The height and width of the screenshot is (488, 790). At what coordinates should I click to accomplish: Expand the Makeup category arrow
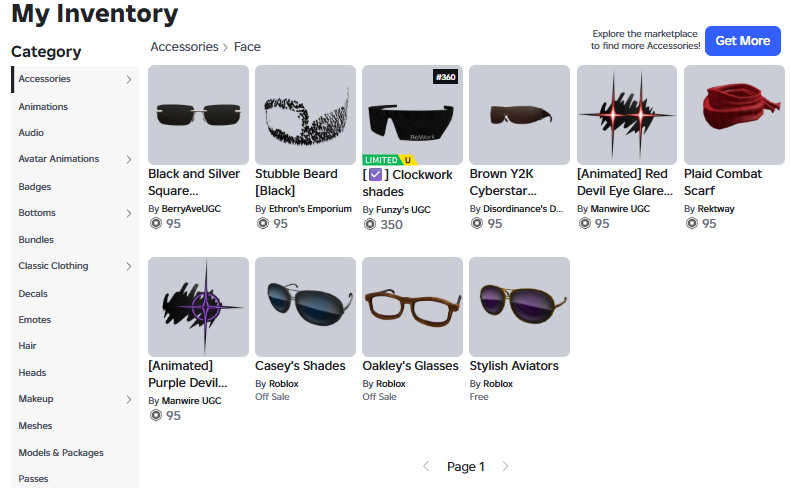pyautogui.click(x=129, y=399)
